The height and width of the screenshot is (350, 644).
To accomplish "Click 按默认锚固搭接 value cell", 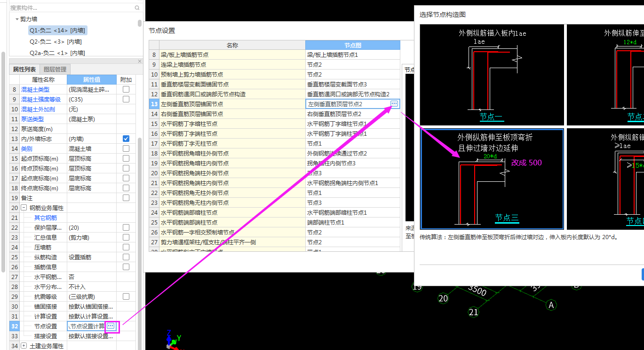I will pos(92,306).
